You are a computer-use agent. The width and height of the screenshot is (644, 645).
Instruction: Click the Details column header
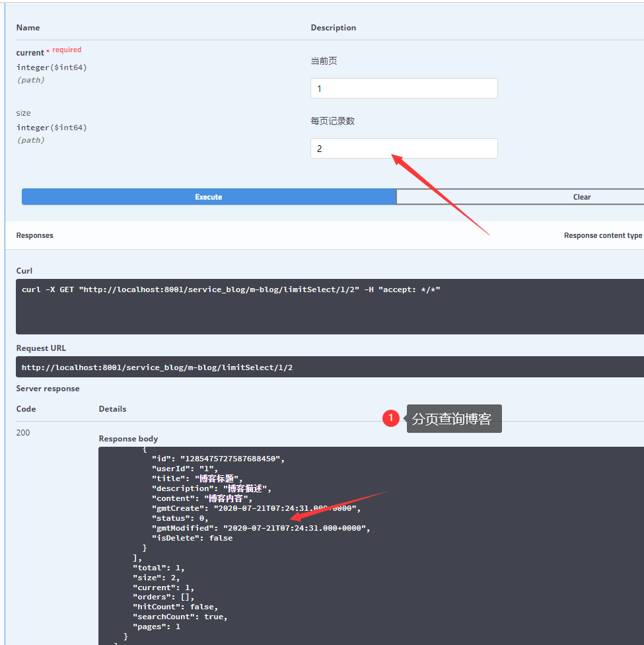tap(112, 408)
